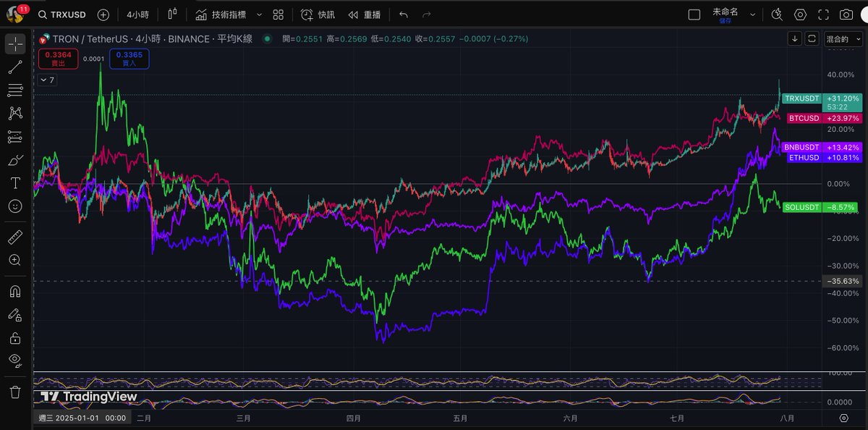Expand the collapsed 7 indicators legend
868x430 pixels.
47,80
